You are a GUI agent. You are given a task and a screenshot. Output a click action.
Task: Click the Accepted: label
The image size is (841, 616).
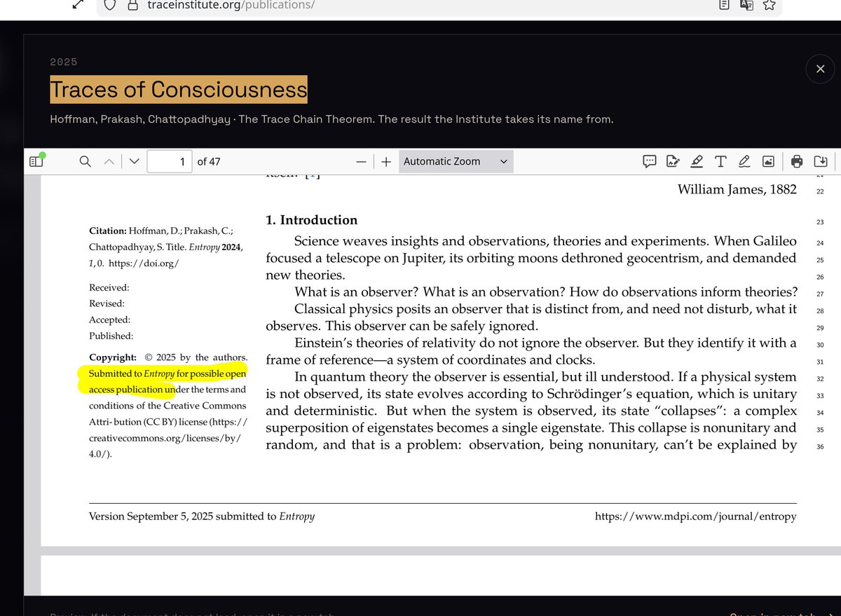tap(109, 320)
